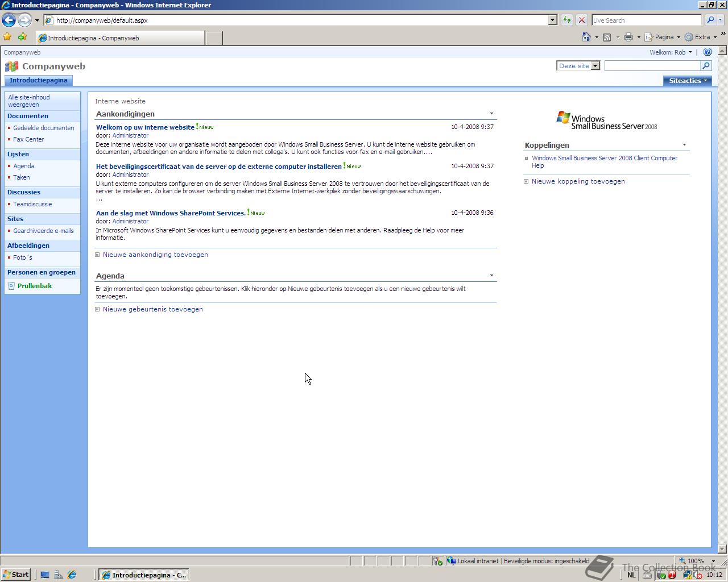The image size is (728, 582).
Task: Print the page using the printer icon
Action: 628,37
